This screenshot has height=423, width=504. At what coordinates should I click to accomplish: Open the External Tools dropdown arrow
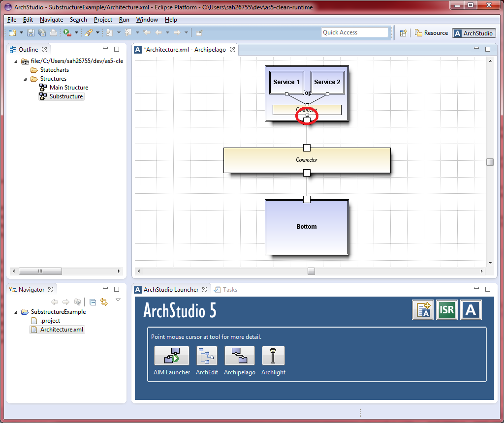click(x=76, y=32)
